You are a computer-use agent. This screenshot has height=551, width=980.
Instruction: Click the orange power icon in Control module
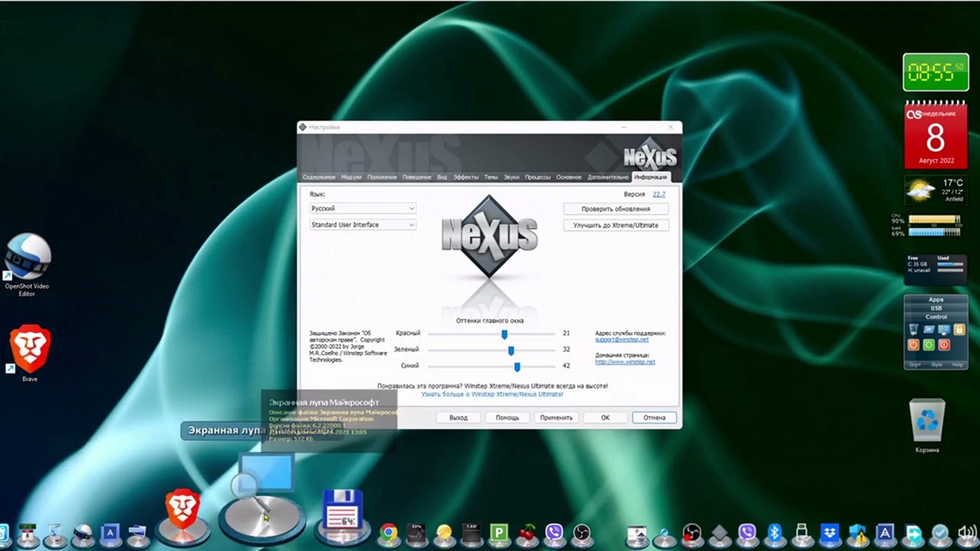pyautogui.click(x=913, y=345)
